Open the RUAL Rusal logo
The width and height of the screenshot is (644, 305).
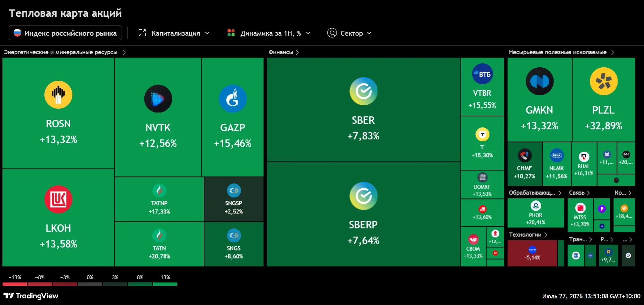[x=584, y=157]
